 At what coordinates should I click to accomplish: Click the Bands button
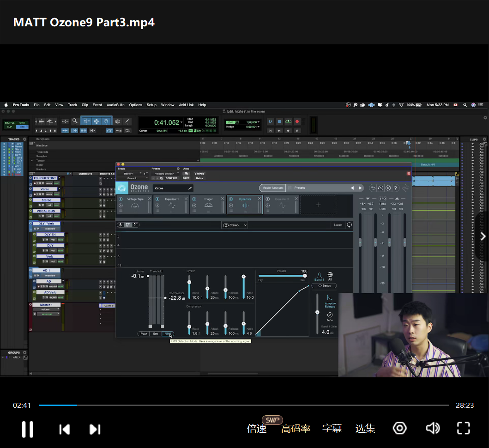click(325, 286)
